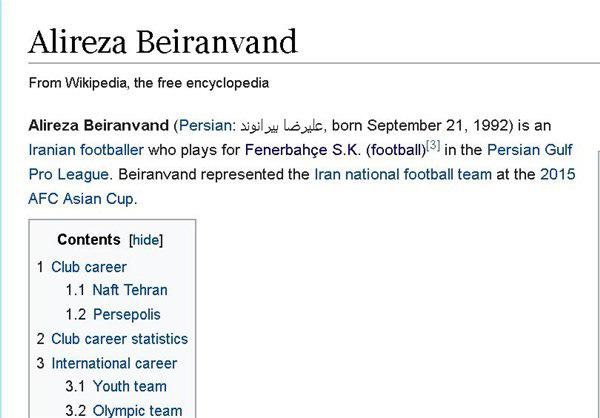Viewport: 600px width, 418px height.
Task: Open the Olympic team subsection entry
Action: (137, 410)
